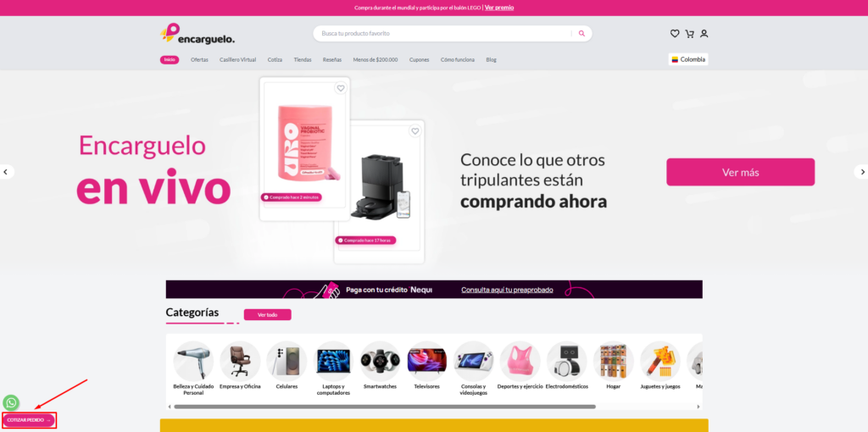The width and height of the screenshot is (868, 432).
Task: Click the categories scrollbar right arrow
Action: (698, 407)
